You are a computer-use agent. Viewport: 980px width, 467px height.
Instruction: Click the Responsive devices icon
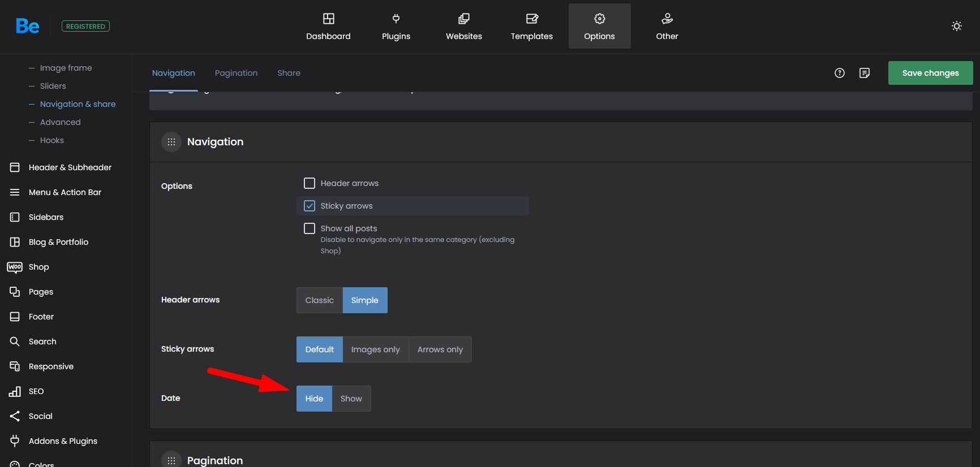pyautogui.click(x=15, y=366)
